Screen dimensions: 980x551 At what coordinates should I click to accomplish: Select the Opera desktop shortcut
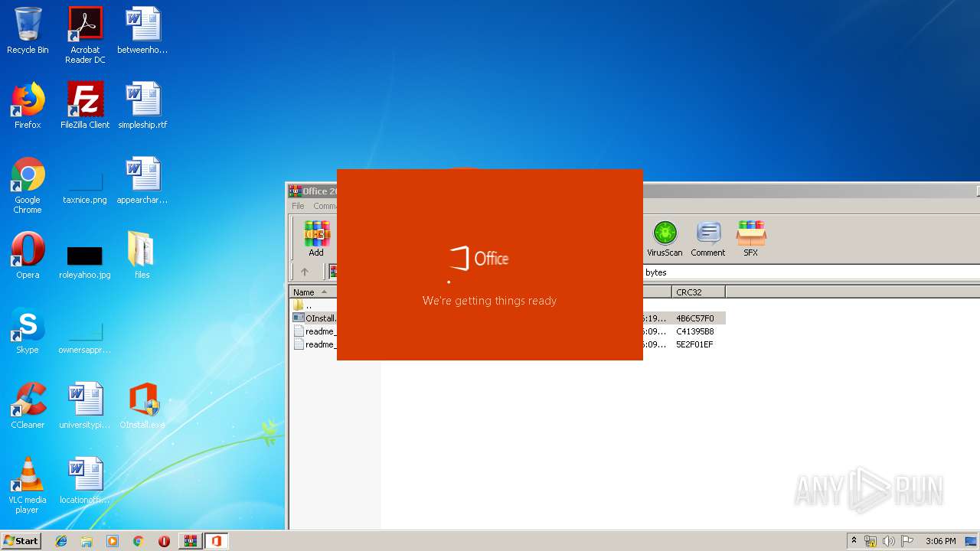(28, 256)
